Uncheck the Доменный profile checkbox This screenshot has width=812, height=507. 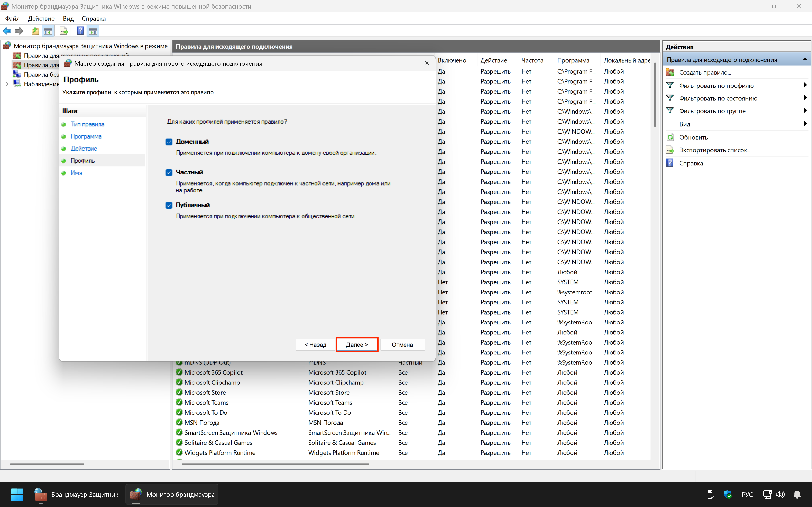tap(169, 142)
